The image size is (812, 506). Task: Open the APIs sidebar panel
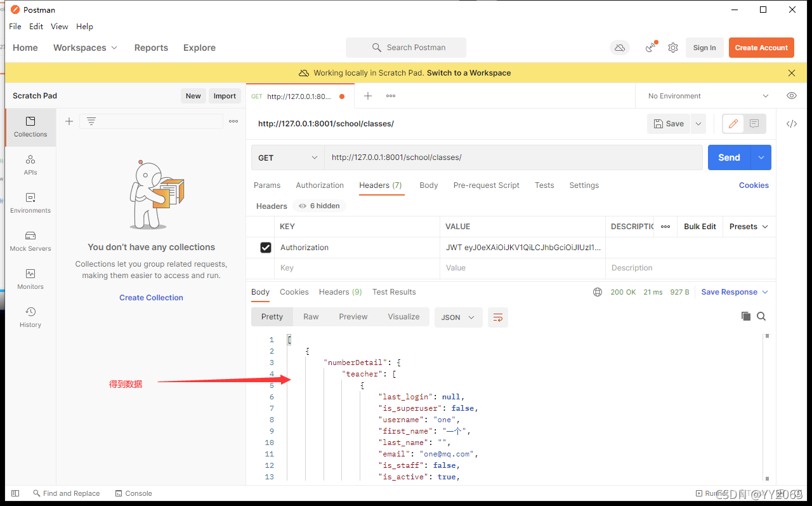click(30, 165)
